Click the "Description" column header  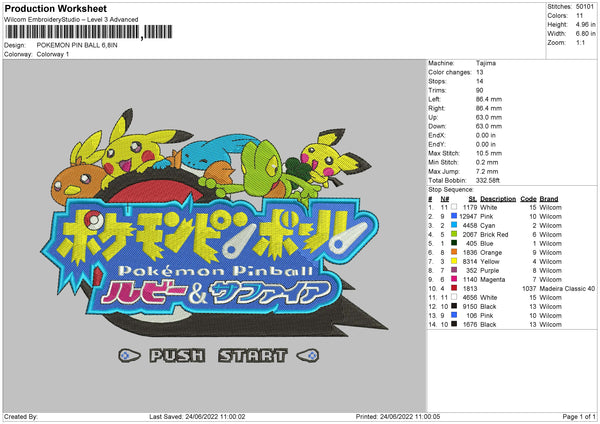[x=498, y=199]
